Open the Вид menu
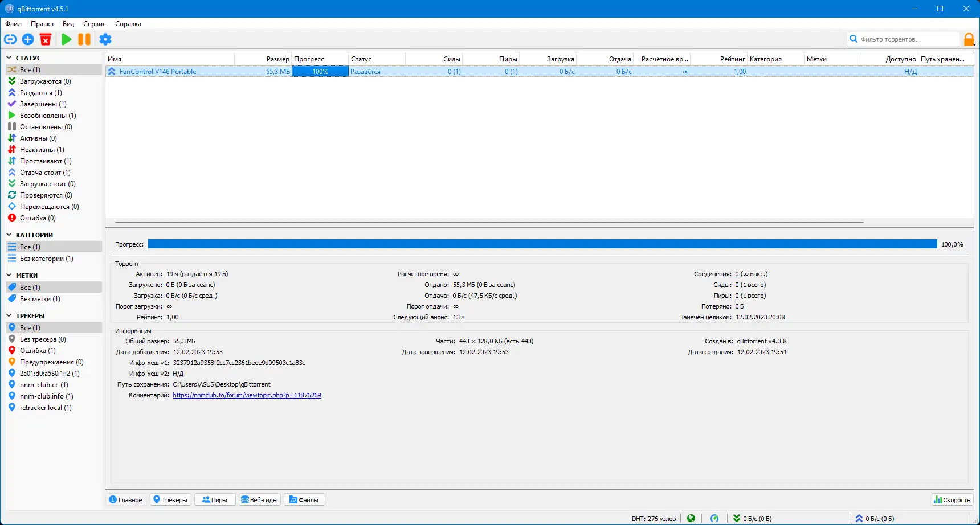The width and height of the screenshot is (980, 525). coord(68,24)
